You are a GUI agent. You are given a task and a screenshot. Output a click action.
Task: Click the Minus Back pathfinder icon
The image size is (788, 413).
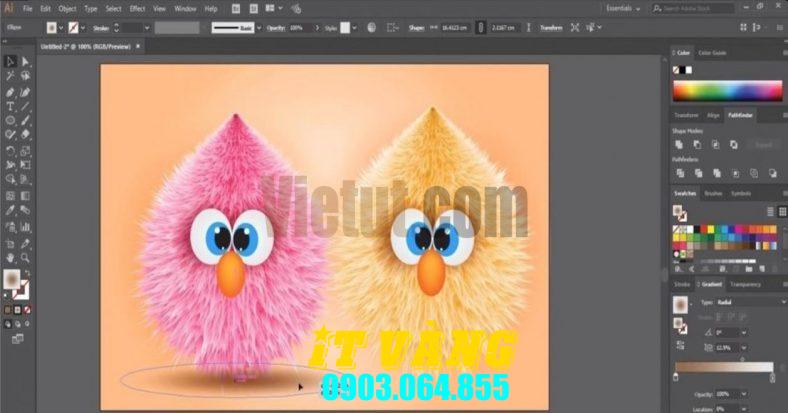772,173
